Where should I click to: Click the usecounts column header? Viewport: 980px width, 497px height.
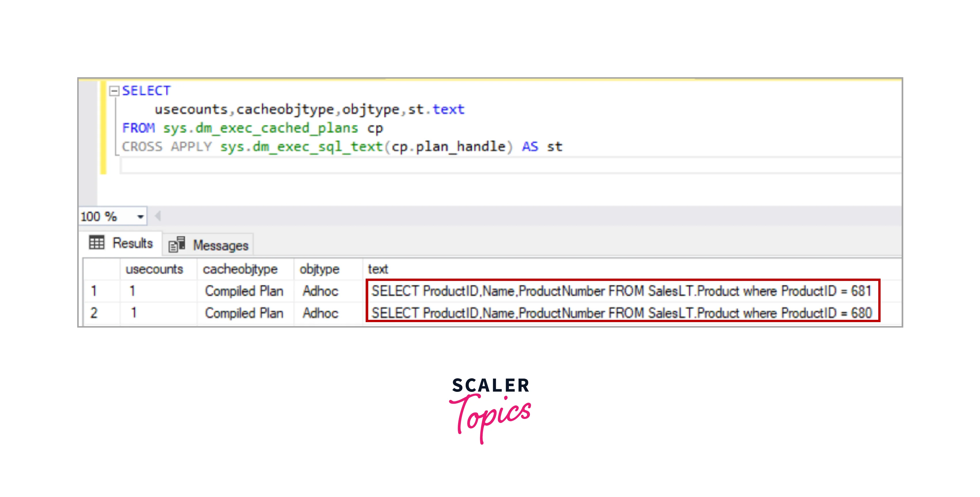(x=154, y=269)
